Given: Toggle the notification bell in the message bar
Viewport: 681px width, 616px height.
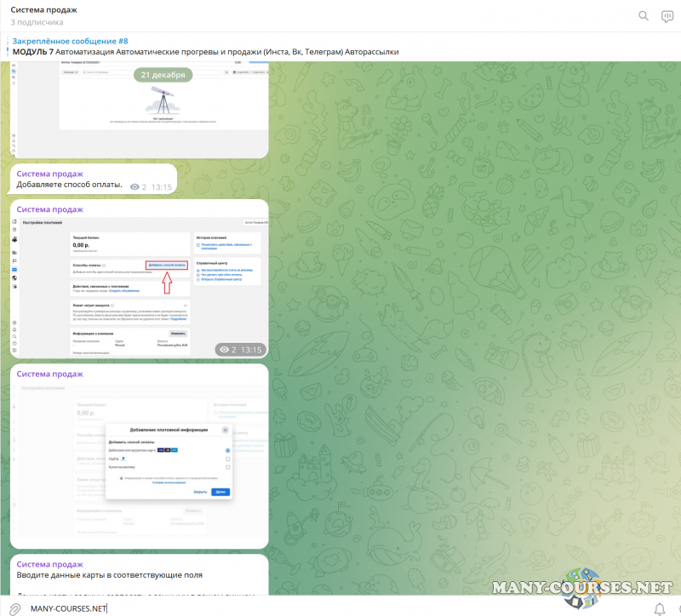Looking at the screenshot, I should [x=660, y=608].
